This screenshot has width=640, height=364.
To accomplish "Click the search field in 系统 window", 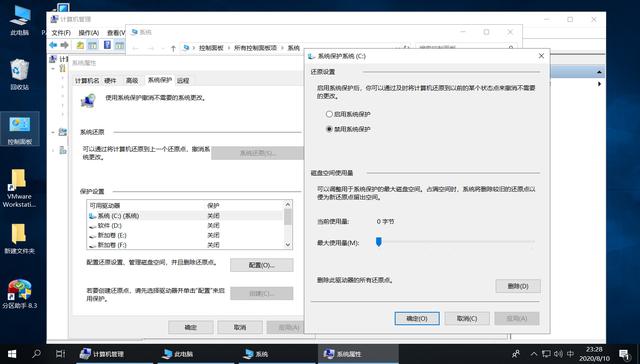I will (467, 48).
